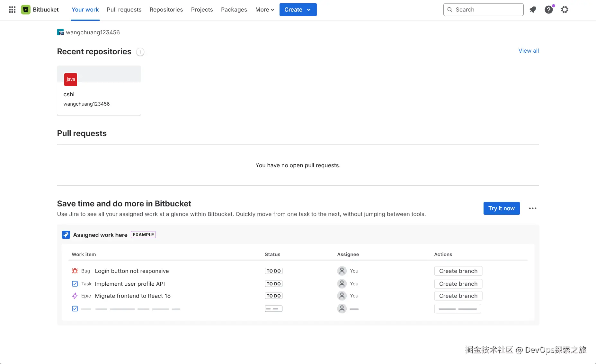Click Create branch for the Epic item
596x364 pixels.
[x=458, y=296]
